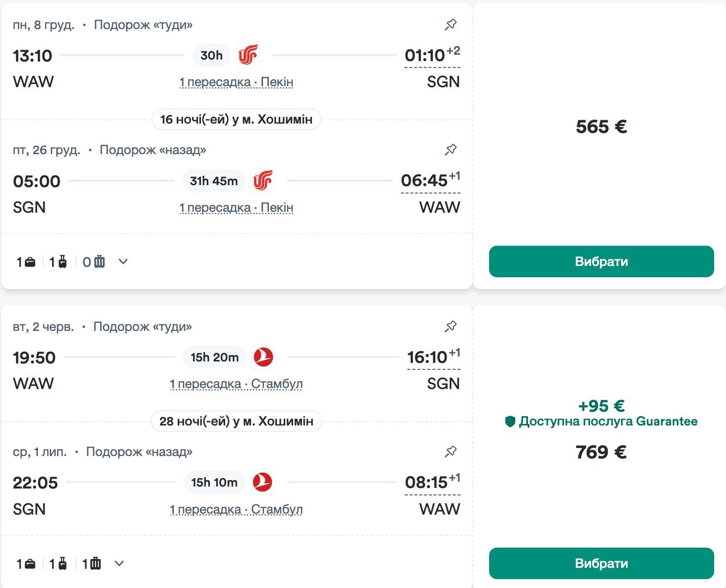
Task: Pin the Dec 26 return flight
Action: point(450,150)
